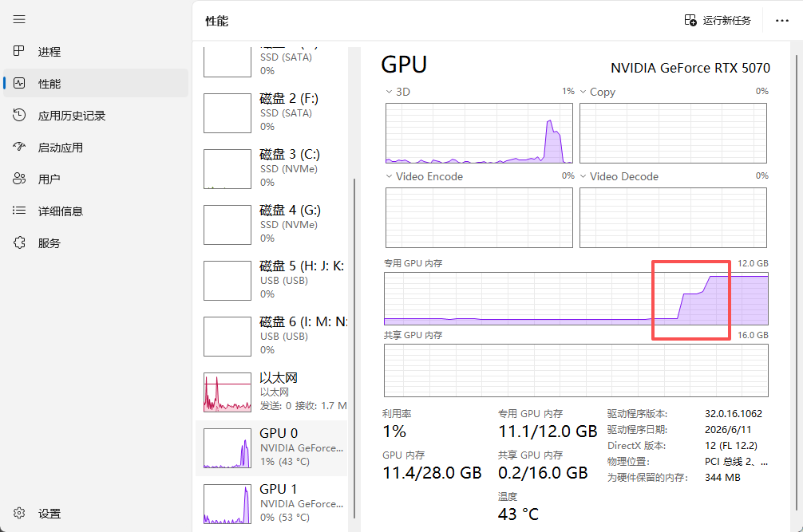Viewport: 803px width, 532px height.
Task: Click DirectX value 12 (FL 12.2)
Action: (731, 446)
